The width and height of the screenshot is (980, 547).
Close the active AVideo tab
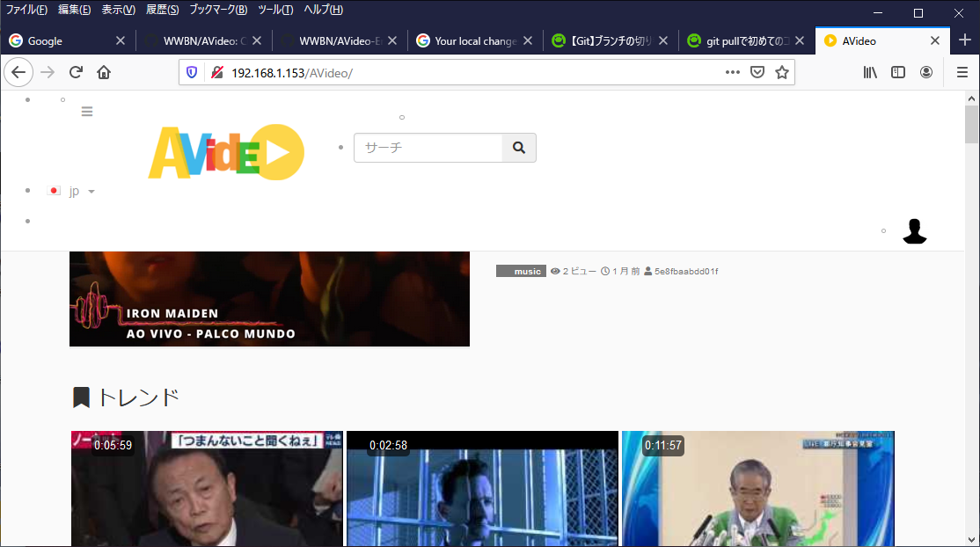click(x=935, y=40)
